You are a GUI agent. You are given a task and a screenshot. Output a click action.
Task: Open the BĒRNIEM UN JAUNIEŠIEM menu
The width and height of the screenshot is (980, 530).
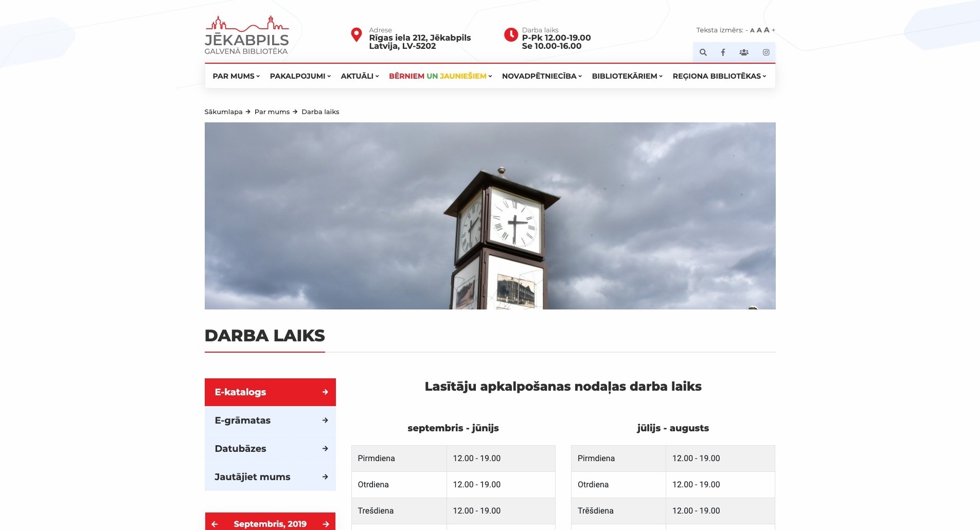coord(440,76)
